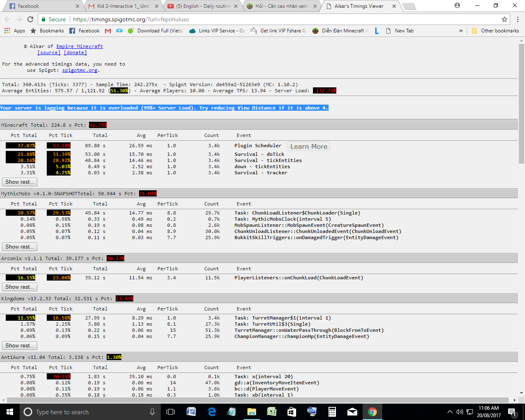Open the Apps shortcut on the bookmarks bar

(16, 30)
